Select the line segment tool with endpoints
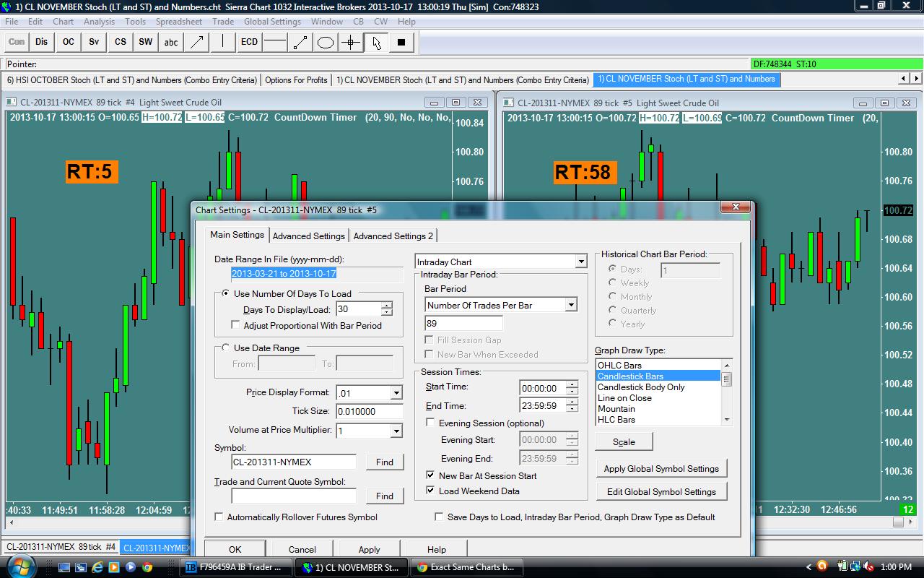Image resolution: width=924 pixels, height=578 pixels. point(300,42)
